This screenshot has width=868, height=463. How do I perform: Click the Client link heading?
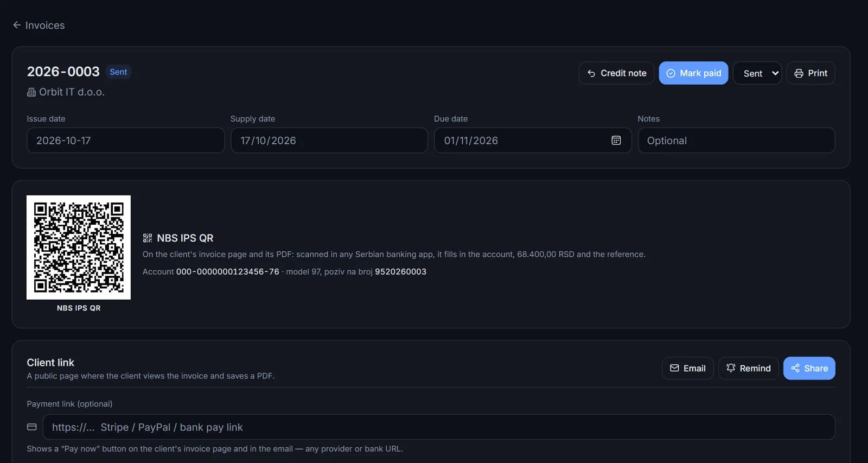coord(50,363)
